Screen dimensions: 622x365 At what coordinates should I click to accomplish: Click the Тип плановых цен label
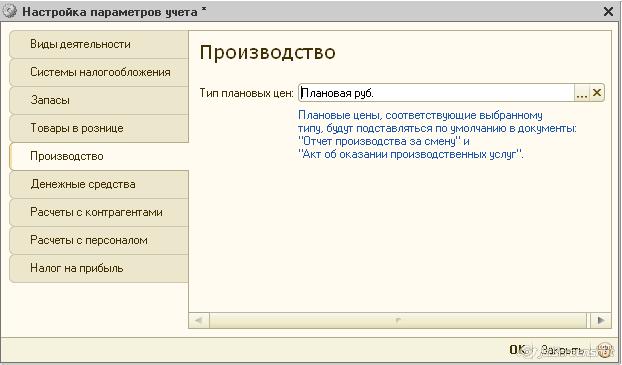click(246, 93)
